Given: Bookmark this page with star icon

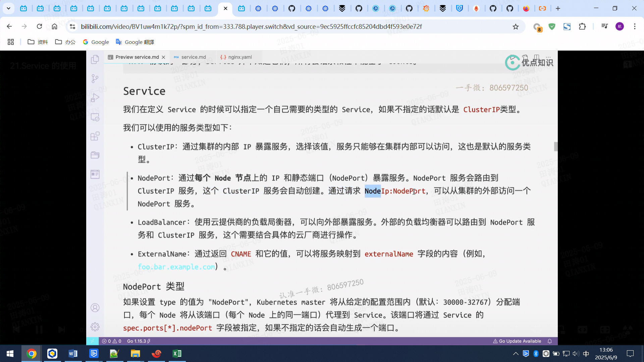Looking at the screenshot, I should click(x=516, y=26).
